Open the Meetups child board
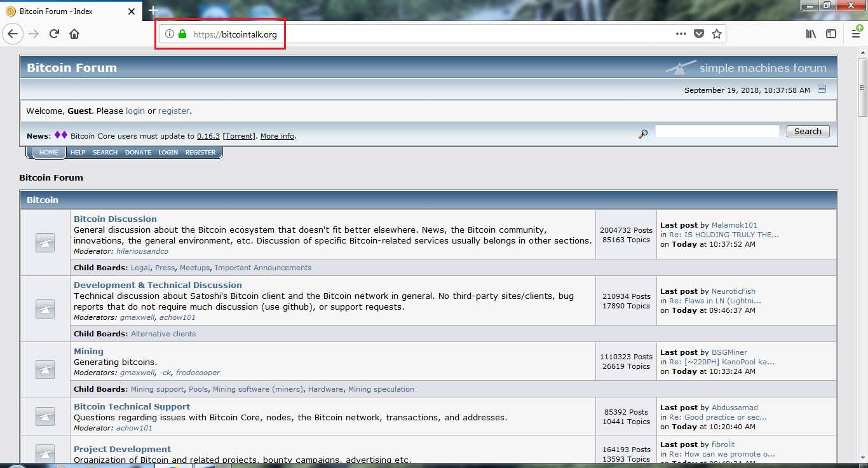The width and height of the screenshot is (868, 468). (194, 268)
